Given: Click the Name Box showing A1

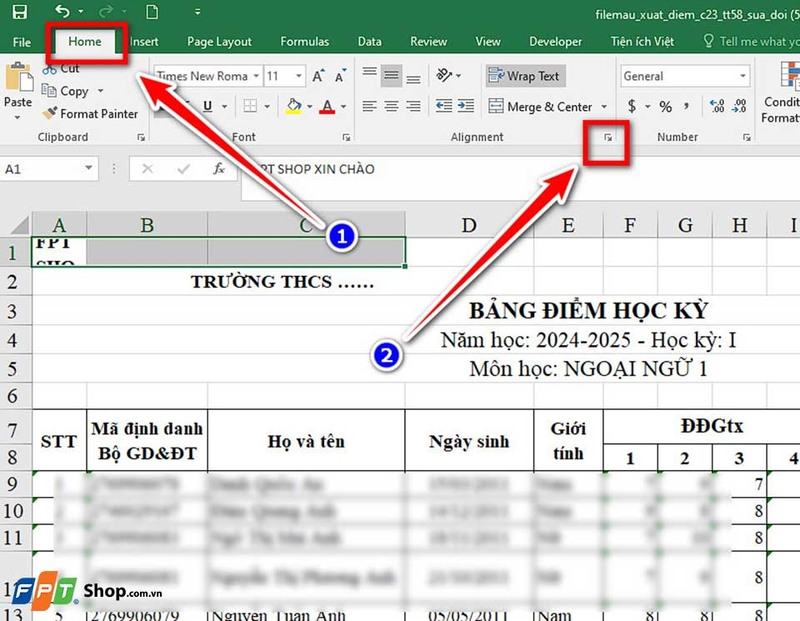Looking at the screenshot, I should coord(40,168).
